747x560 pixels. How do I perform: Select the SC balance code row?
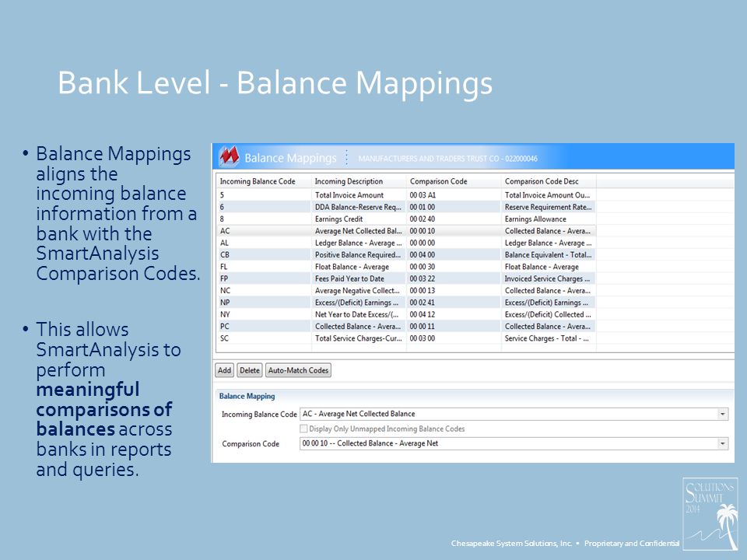[x=406, y=338]
